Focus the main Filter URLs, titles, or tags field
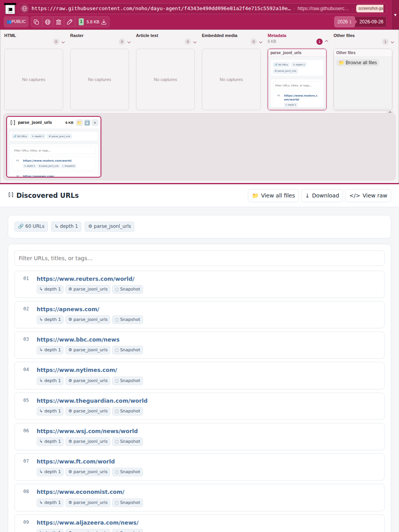 pyautogui.click(x=199, y=258)
